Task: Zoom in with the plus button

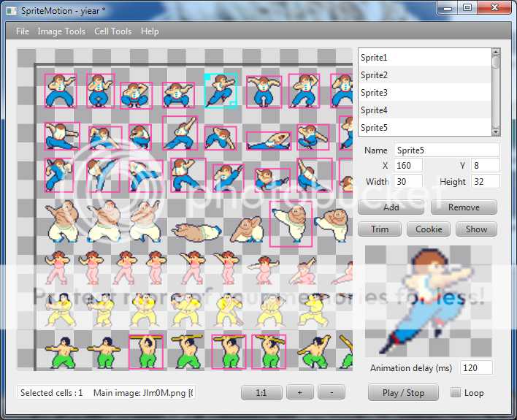Action: pyautogui.click(x=299, y=393)
